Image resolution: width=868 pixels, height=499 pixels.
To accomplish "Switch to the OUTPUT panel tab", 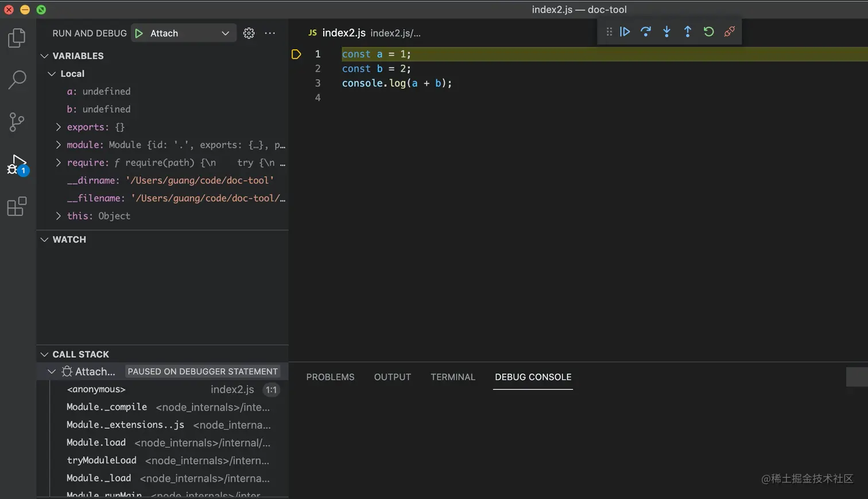I will point(393,377).
